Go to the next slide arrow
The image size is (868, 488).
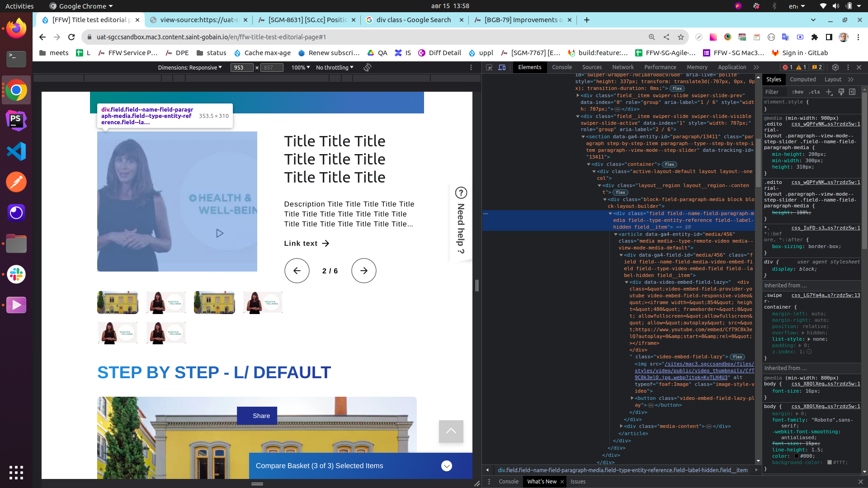[x=364, y=271]
